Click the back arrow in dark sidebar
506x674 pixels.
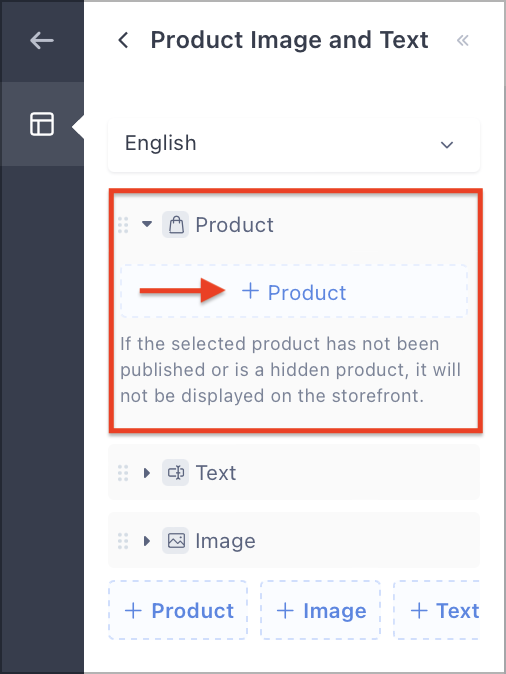point(42,41)
